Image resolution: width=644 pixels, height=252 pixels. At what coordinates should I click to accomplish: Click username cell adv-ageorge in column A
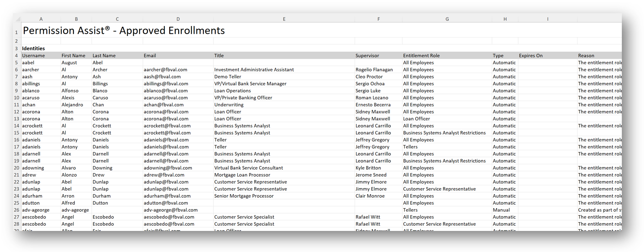pos(36,210)
